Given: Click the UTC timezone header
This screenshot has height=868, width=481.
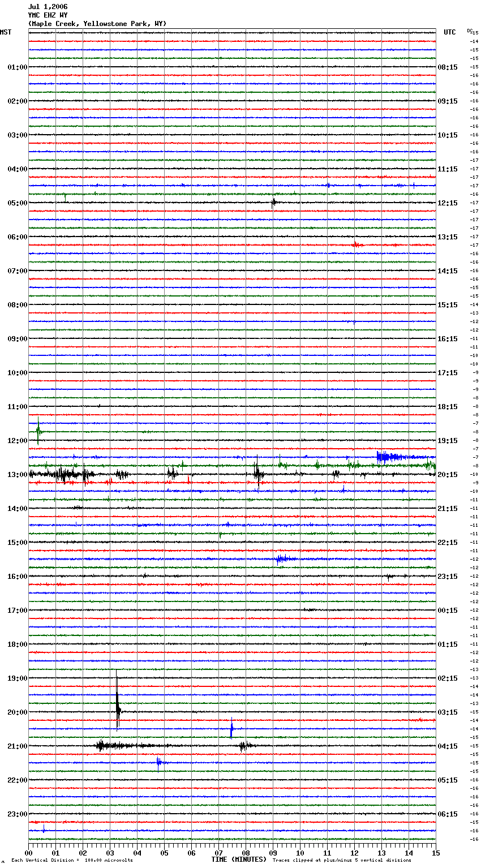Looking at the screenshot, I should tap(450, 32).
